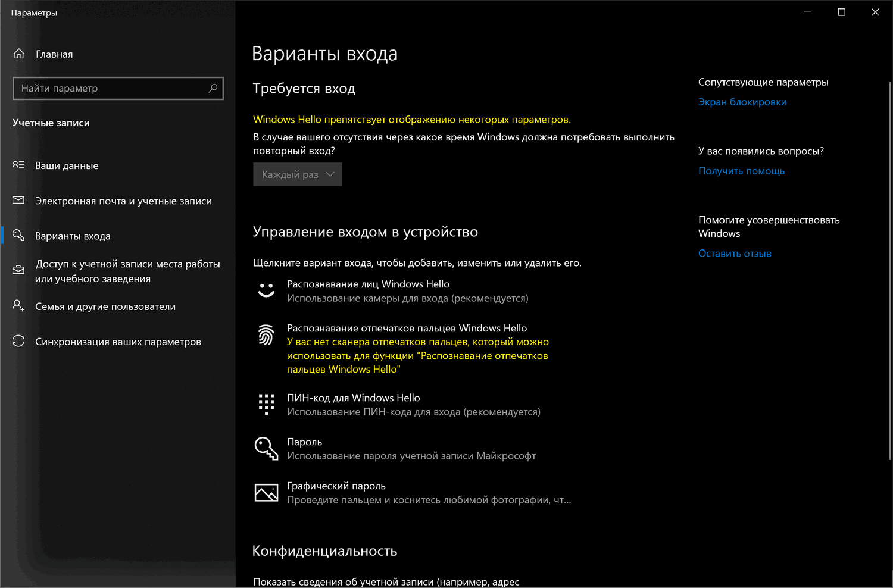Click the picture icon for Графический пароль
893x588 pixels.
(266, 493)
